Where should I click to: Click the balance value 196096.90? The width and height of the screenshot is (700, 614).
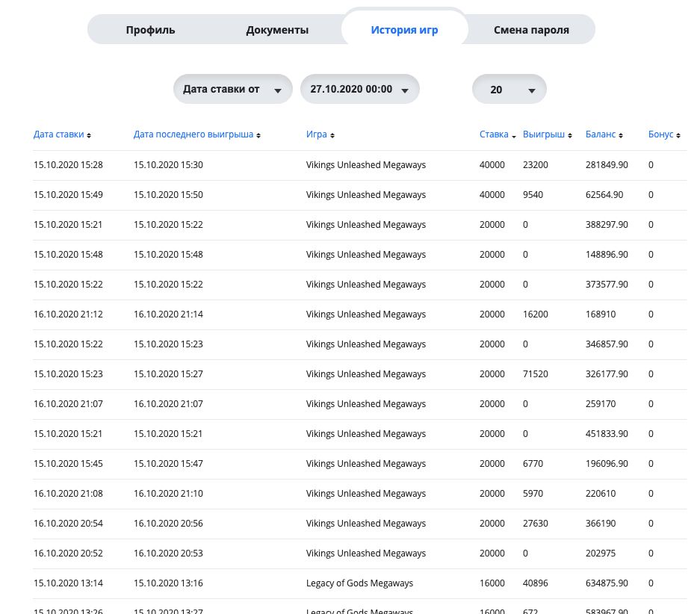(x=607, y=464)
